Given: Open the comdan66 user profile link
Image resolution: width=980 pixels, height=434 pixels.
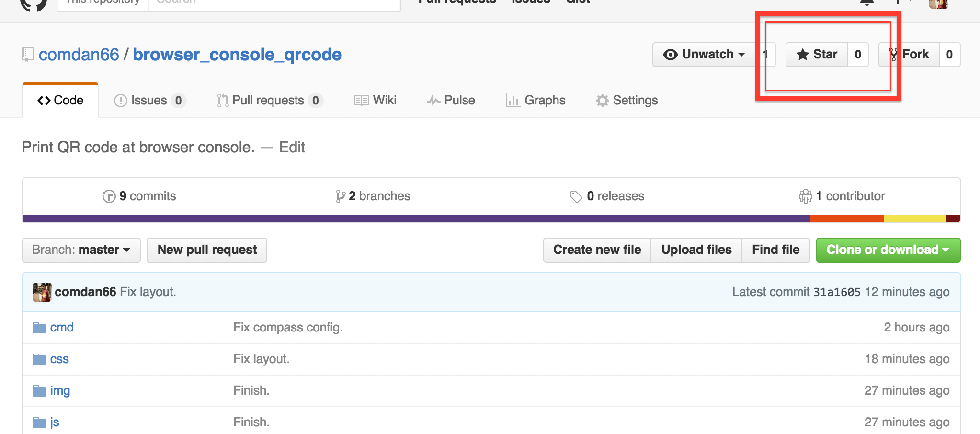Looking at the screenshot, I should [x=79, y=55].
